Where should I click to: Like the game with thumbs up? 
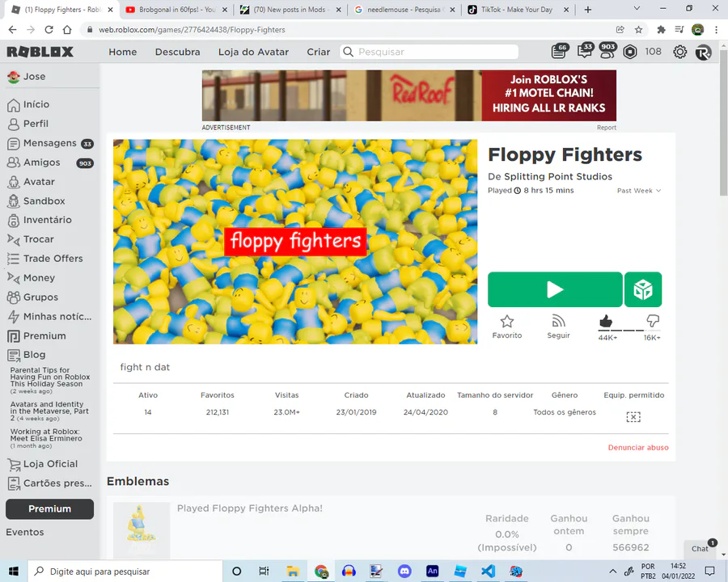click(x=606, y=321)
